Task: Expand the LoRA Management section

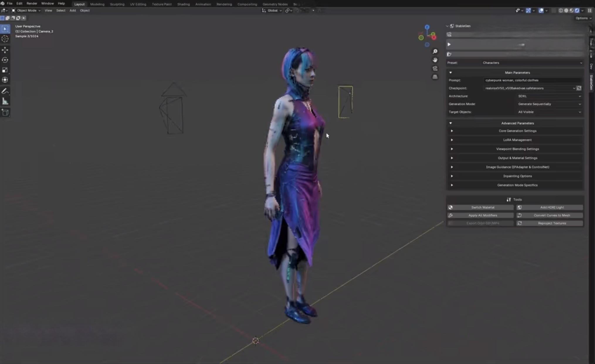Action: [517, 140]
